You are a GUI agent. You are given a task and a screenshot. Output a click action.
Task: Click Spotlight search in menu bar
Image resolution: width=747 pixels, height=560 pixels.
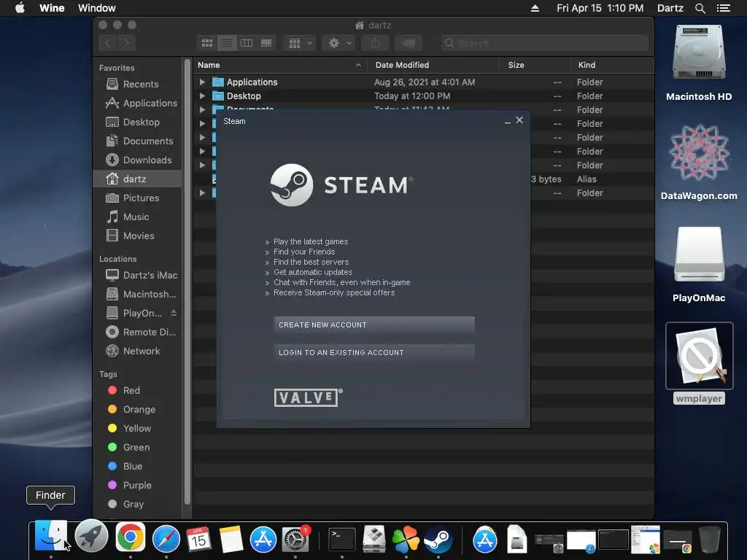[700, 8]
